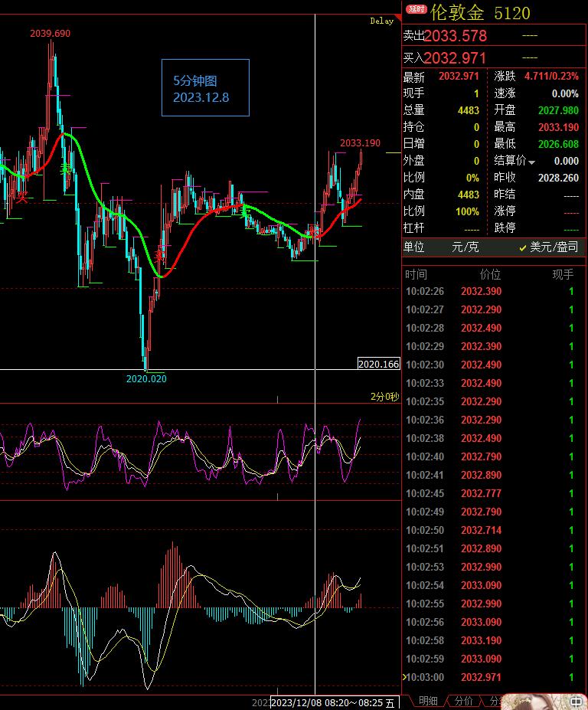588x710 pixels.
Task: Click the 2039.690 high price label
Action: point(51,34)
